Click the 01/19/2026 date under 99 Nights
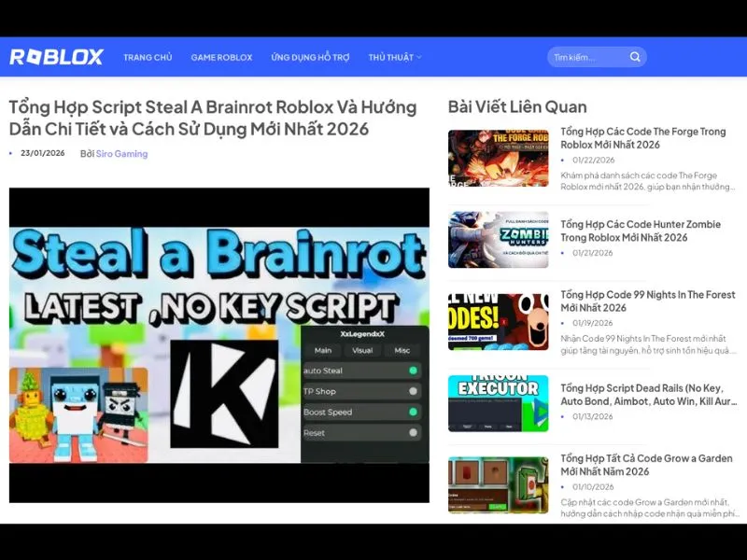 point(593,323)
